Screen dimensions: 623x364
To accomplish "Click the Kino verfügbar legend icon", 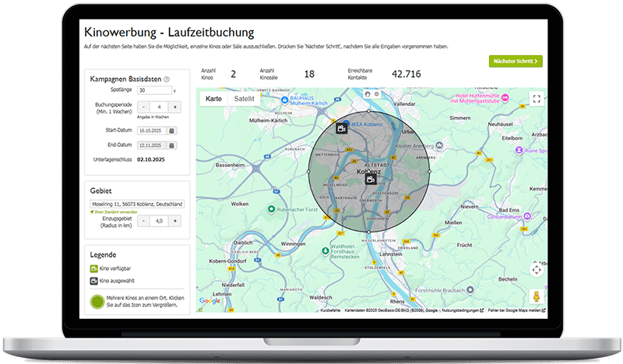I will [93, 269].
